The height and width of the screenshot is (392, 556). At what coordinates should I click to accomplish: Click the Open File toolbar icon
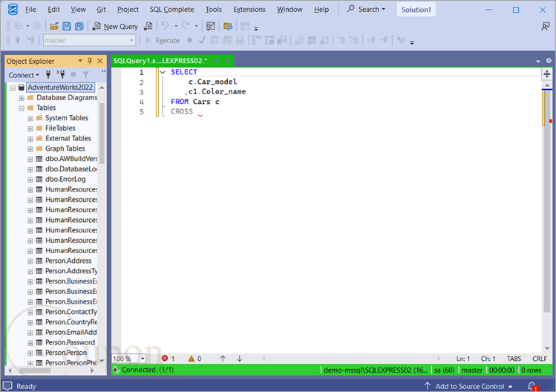pos(54,26)
